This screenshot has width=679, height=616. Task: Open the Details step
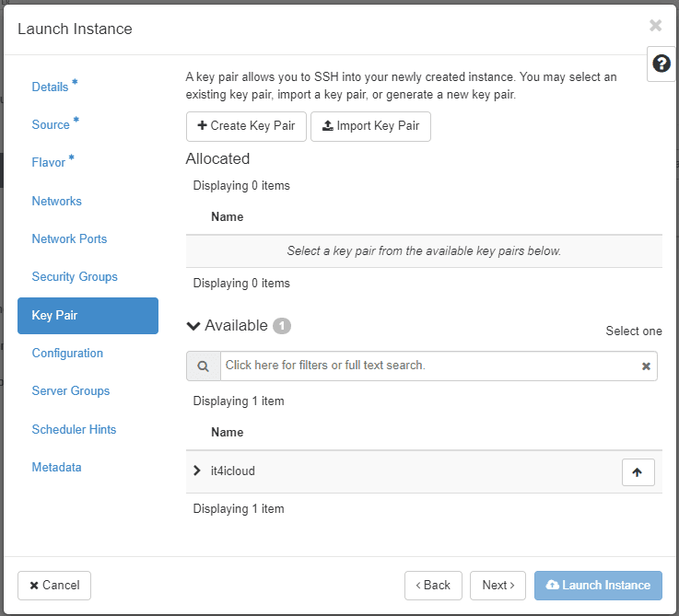pos(50,87)
